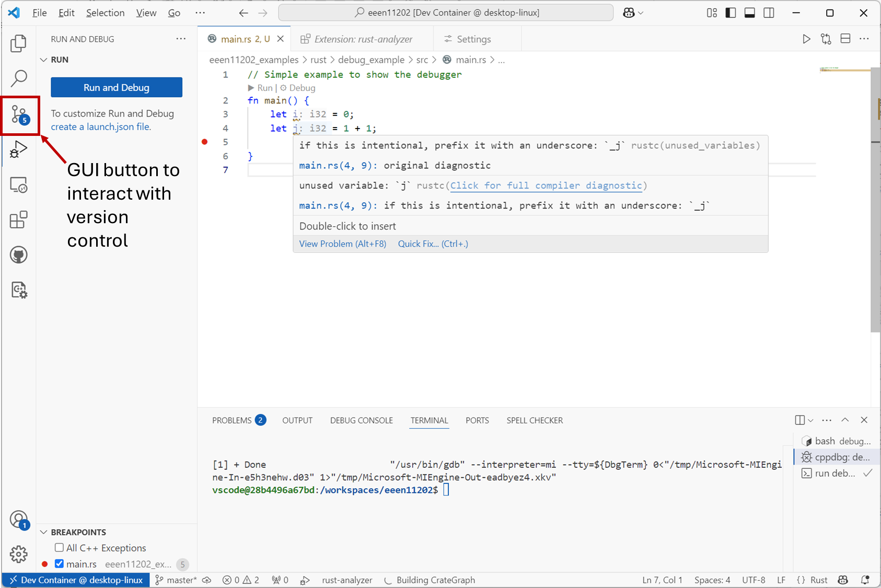Open the Extensions view icon

point(19,220)
